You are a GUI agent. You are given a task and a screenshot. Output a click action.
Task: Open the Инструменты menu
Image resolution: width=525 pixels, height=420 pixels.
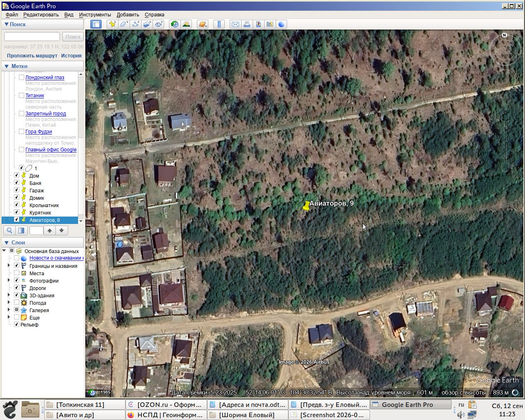click(x=95, y=14)
